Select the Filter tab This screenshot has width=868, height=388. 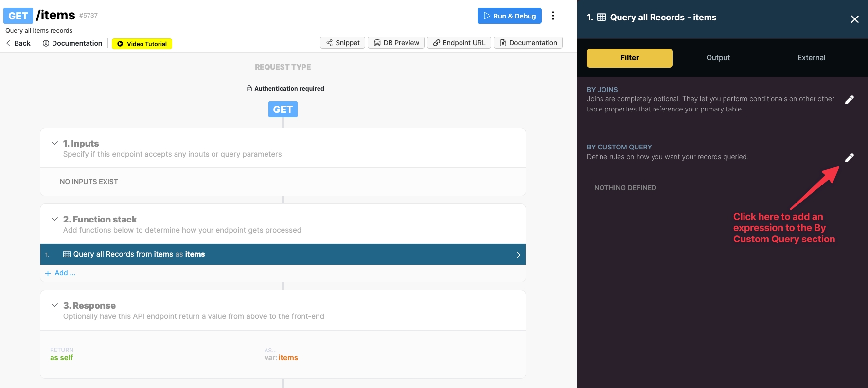(630, 58)
